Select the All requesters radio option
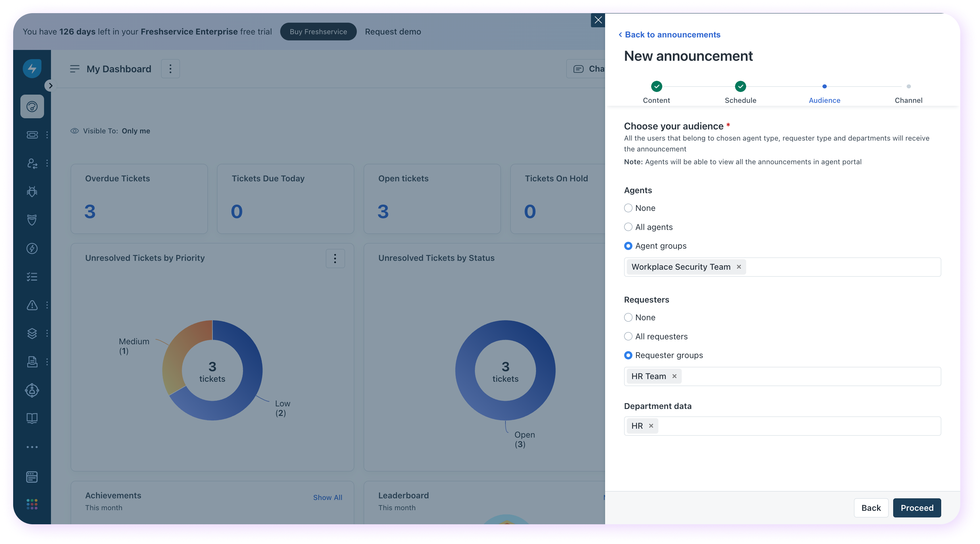The width and height of the screenshot is (980, 544). pyautogui.click(x=628, y=336)
